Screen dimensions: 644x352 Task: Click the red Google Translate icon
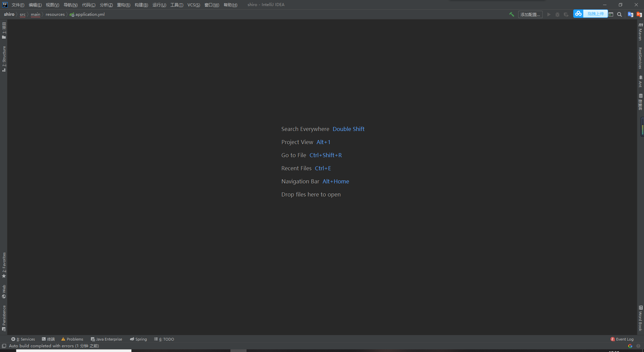639,14
